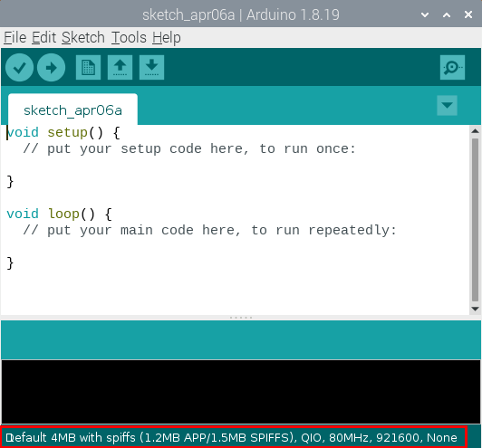
Task: Save the sketch with the down-arrow icon
Action: [151, 67]
